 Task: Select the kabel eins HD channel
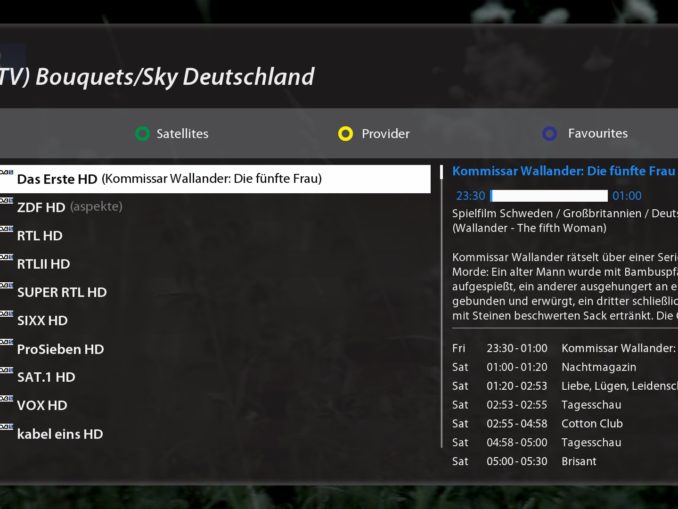coord(60,434)
